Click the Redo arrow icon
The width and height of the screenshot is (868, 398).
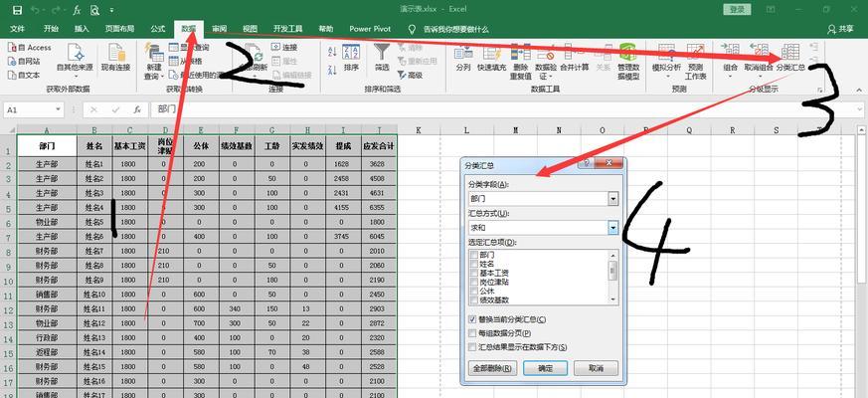click(56, 10)
